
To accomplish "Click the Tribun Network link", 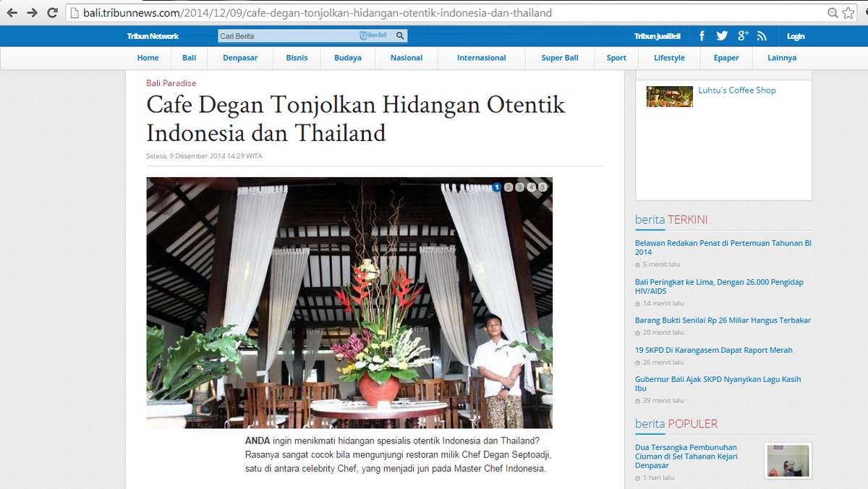I will click(153, 36).
